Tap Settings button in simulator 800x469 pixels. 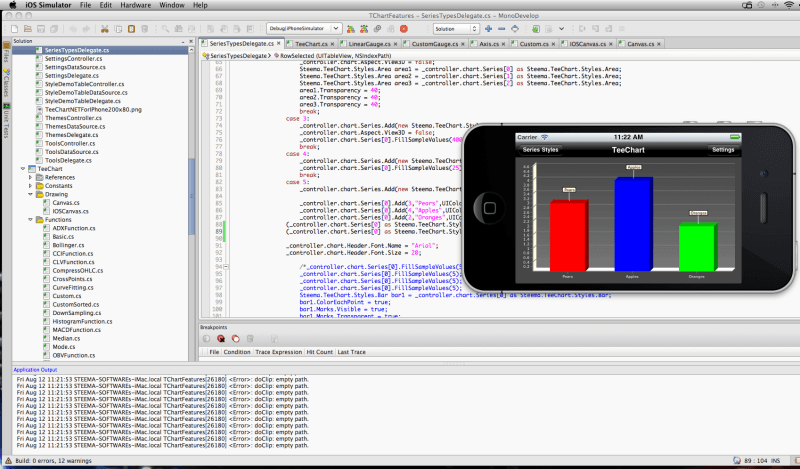click(x=723, y=150)
